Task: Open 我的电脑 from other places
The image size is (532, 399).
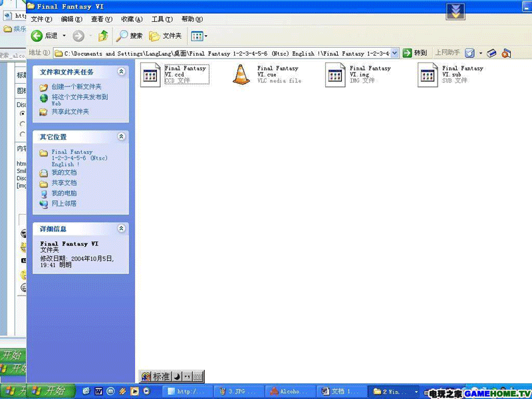Action: coord(64,194)
